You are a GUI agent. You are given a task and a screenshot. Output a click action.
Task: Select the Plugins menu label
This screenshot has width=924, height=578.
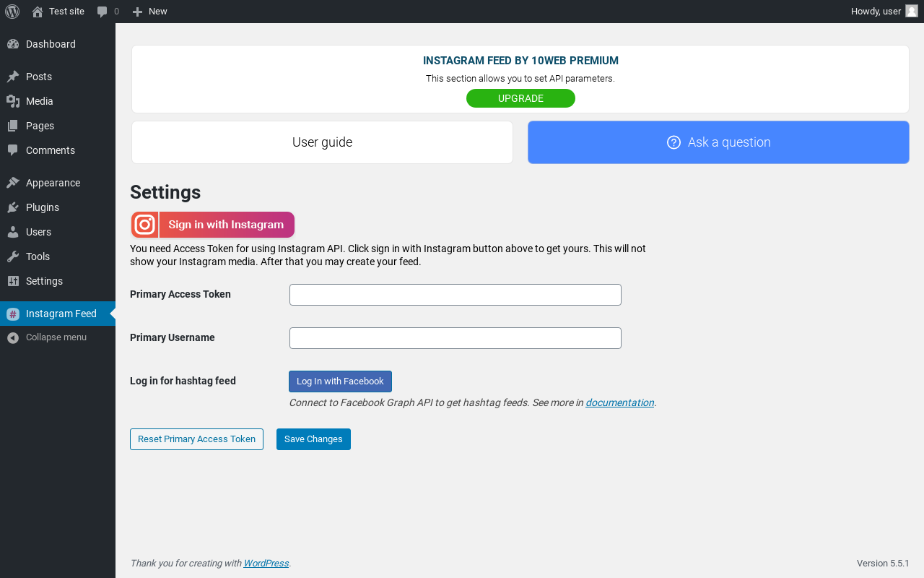coord(43,207)
